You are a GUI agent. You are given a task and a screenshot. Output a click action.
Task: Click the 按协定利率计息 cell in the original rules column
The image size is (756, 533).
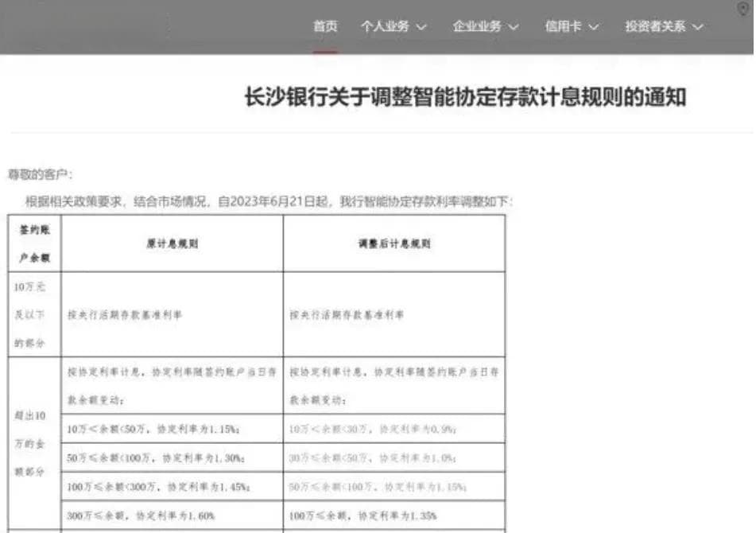pos(173,385)
